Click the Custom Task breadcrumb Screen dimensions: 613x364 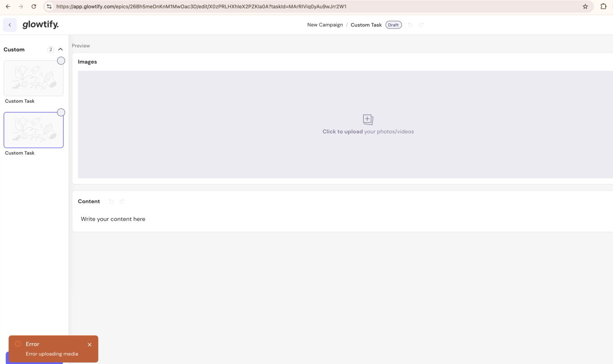tap(366, 25)
